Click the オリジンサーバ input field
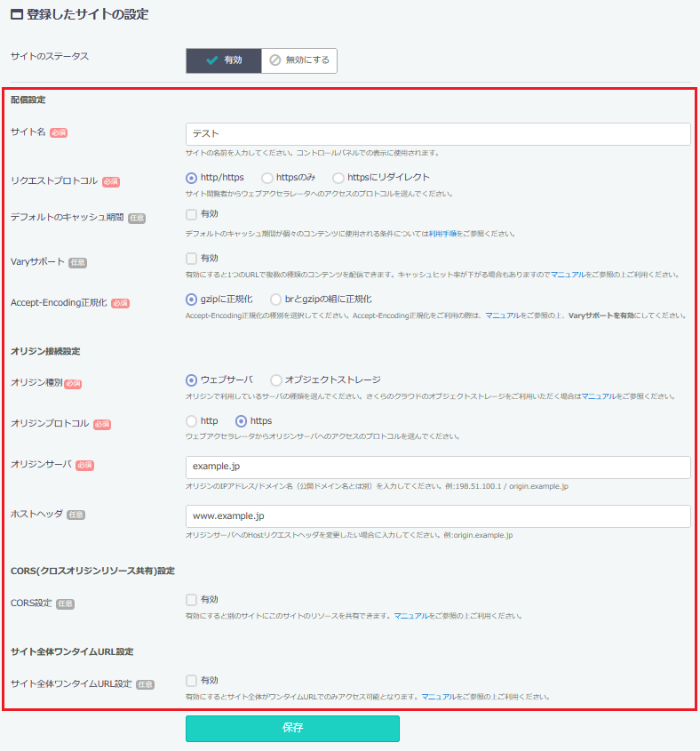 438,467
